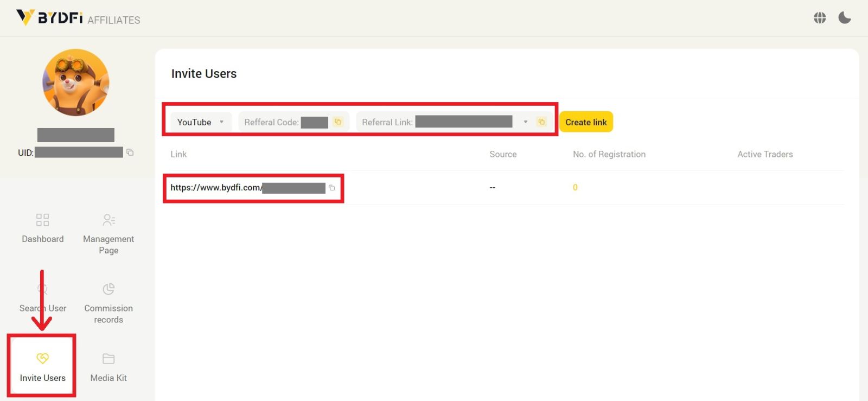Open the Media Kit folder
This screenshot has height=401, width=868.
(x=108, y=366)
